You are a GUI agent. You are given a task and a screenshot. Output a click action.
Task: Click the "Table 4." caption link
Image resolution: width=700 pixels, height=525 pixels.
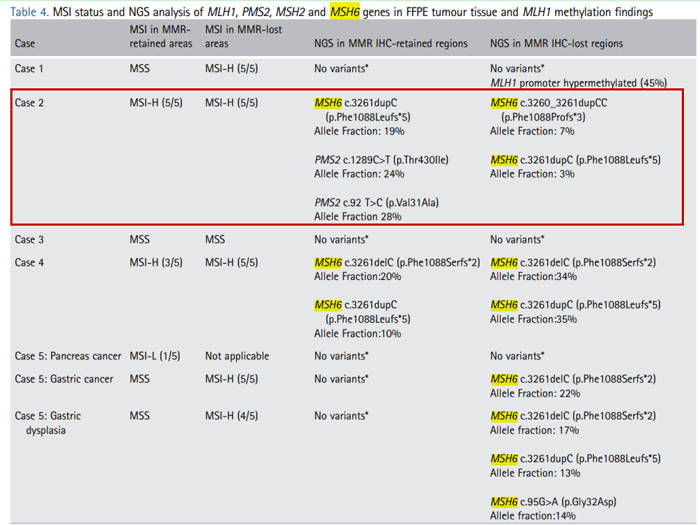coord(29,12)
